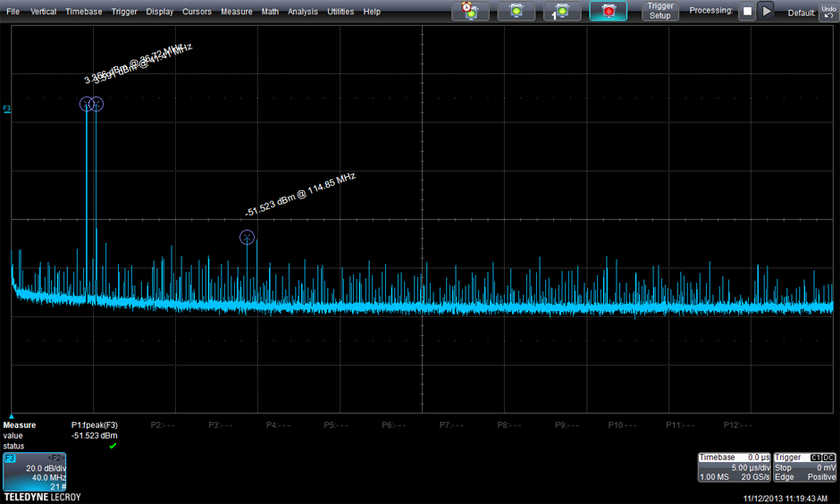The height and width of the screenshot is (504, 840).
Task: Select the P1 fpeak(F3) measurement
Action: tap(94, 425)
